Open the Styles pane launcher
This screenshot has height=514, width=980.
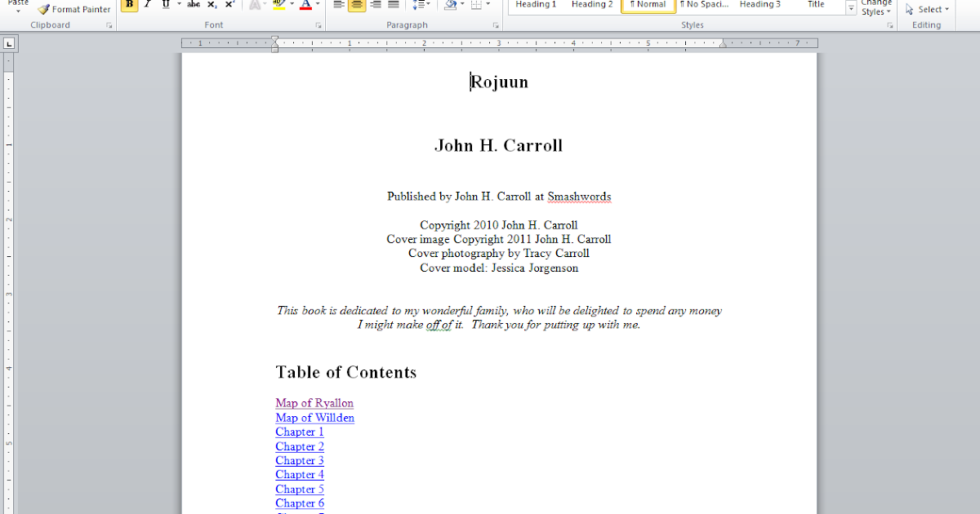(890, 25)
